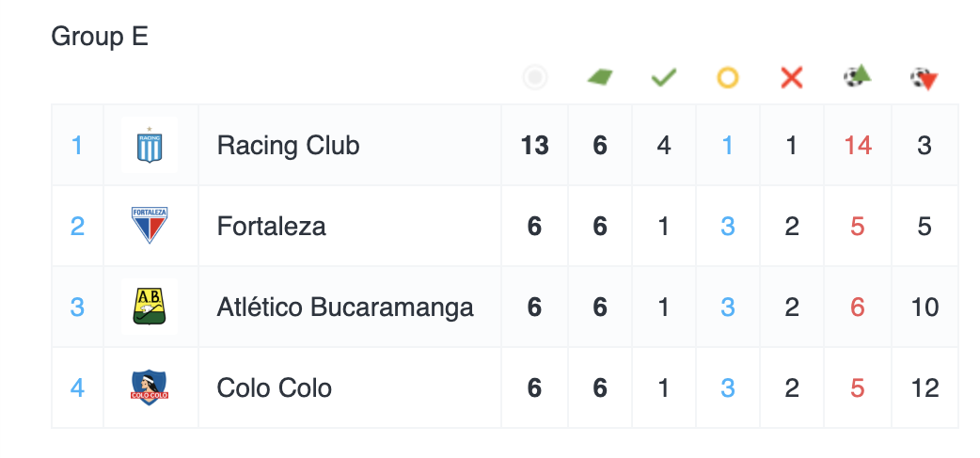
Task: Click the Group E heading
Action: click(100, 37)
